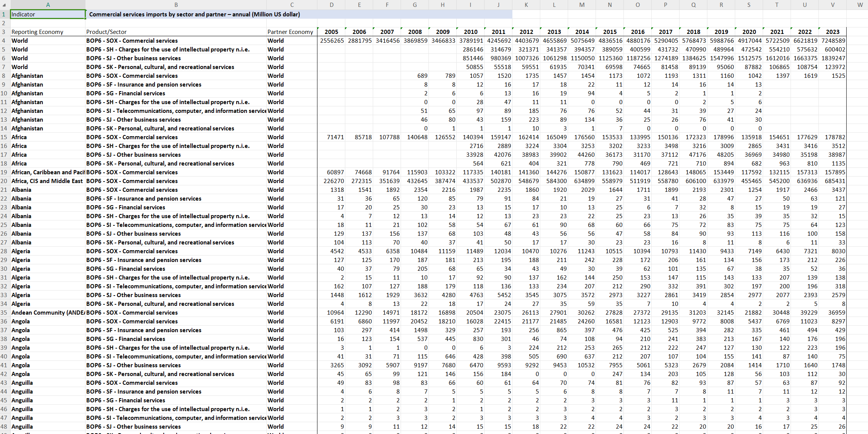The image size is (868, 434).
Task: Click Afghanistan's Financial services sector cell
Action: coord(126,93)
